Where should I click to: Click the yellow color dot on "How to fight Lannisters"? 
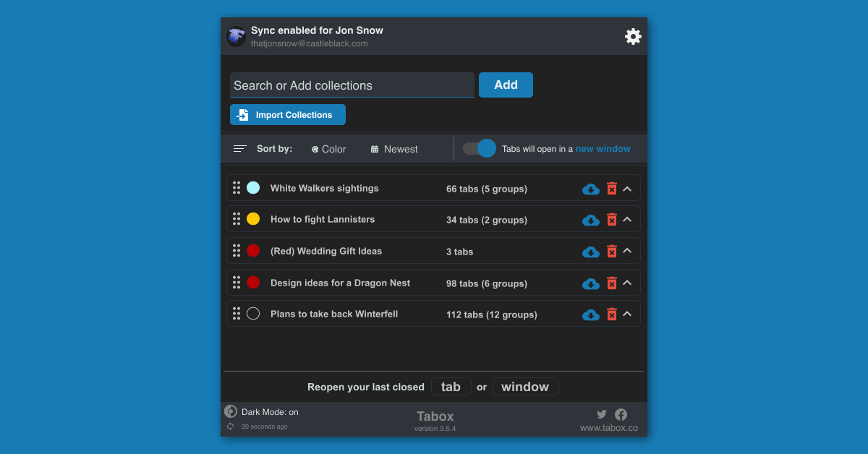pyautogui.click(x=253, y=219)
